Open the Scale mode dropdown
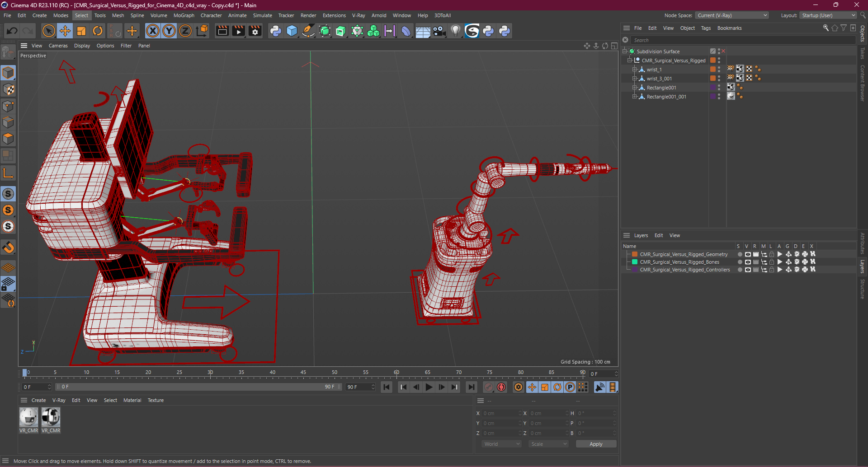 pyautogui.click(x=549, y=444)
